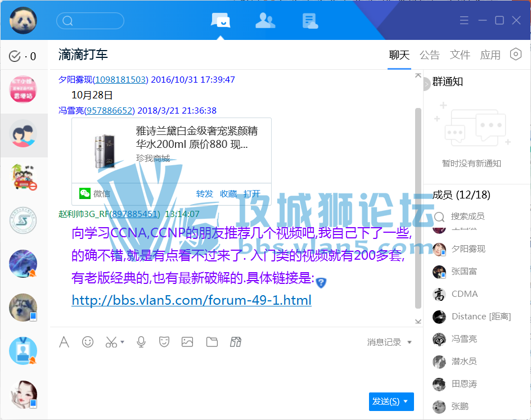Open the messages chat bubble icon
Viewport: 531px width, 420px height.
pyautogui.click(x=220, y=21)
